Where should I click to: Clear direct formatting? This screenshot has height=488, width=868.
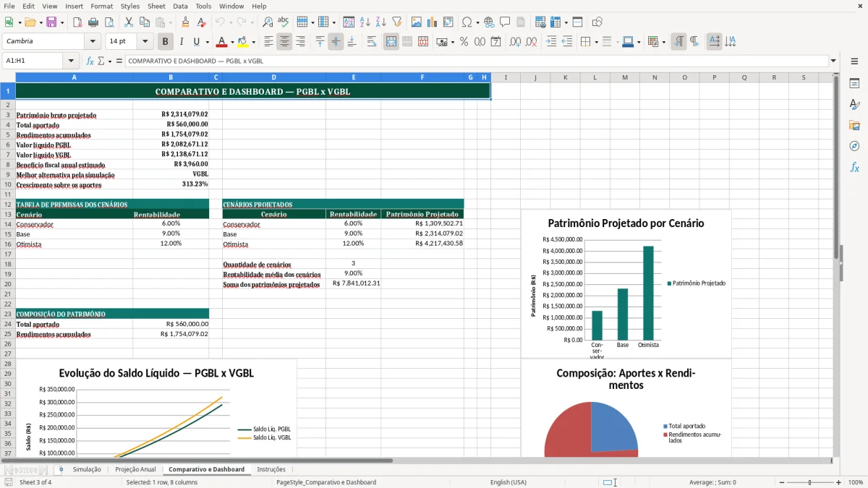pos(200,22)
